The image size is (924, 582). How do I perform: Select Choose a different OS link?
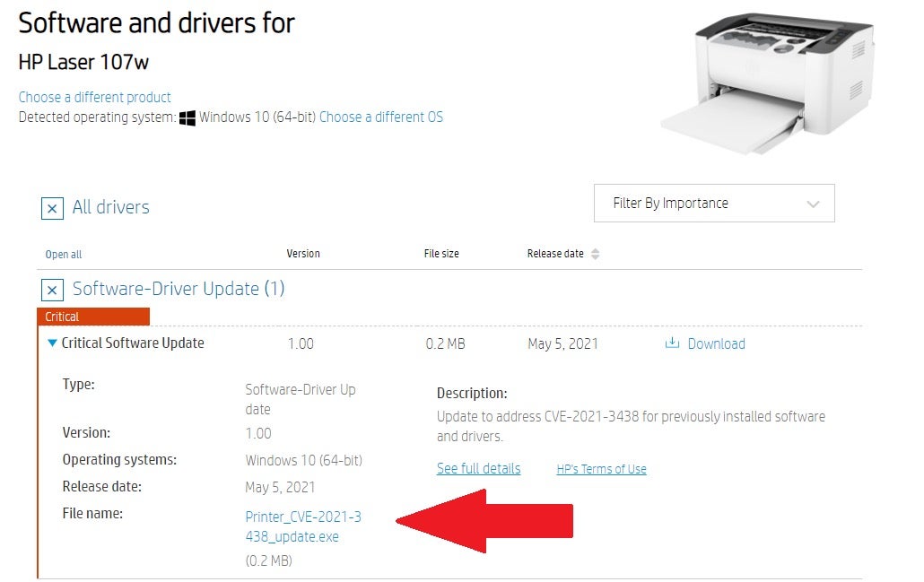(x=380, y=117)
